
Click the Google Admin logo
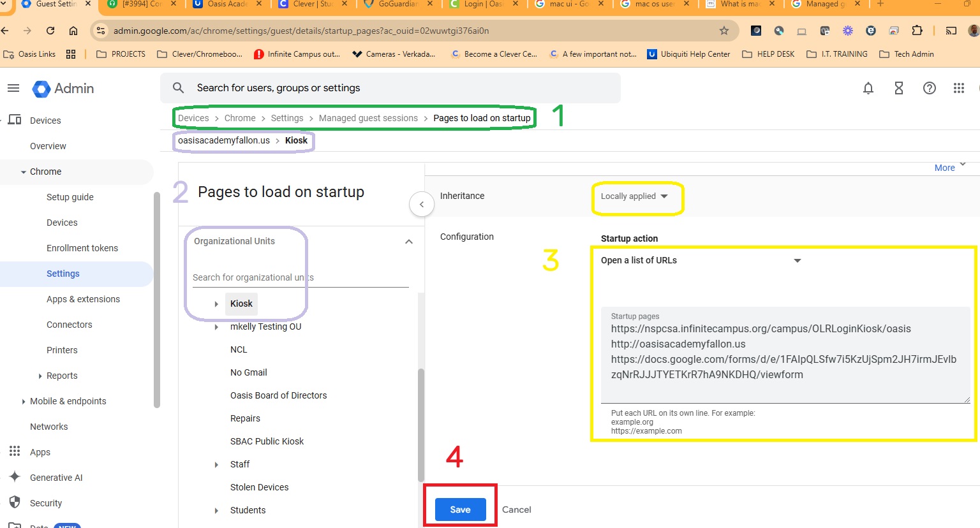[x=63, y=89]
